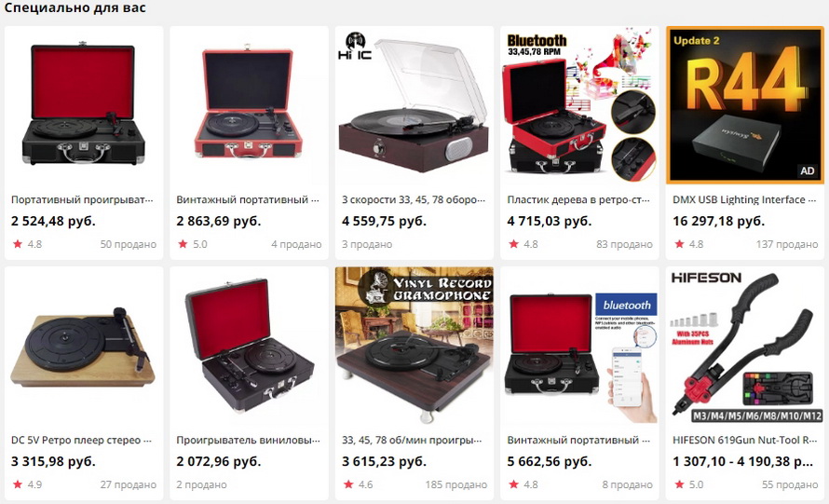Click the '3 скорости 33, 45, 78' product title
The width and height of the screenshot is (829, 504).
pos(414,200)
